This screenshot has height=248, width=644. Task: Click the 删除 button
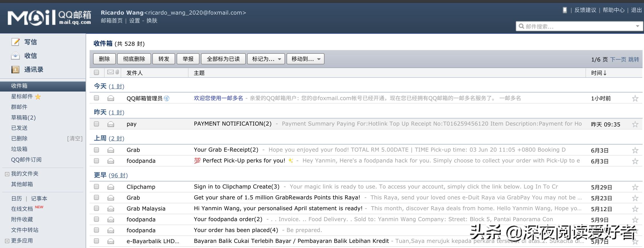click(104, 59)
